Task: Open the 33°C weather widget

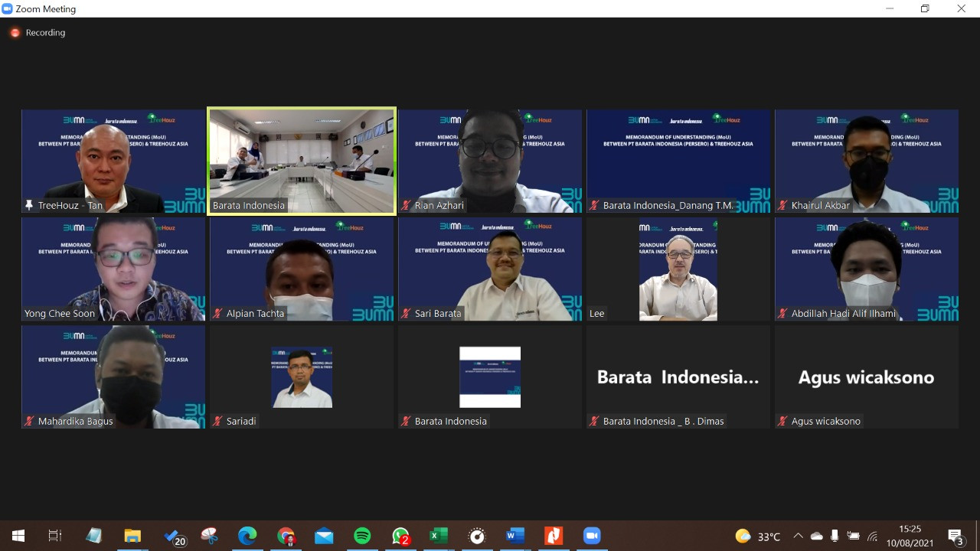Action: [758, 536]
